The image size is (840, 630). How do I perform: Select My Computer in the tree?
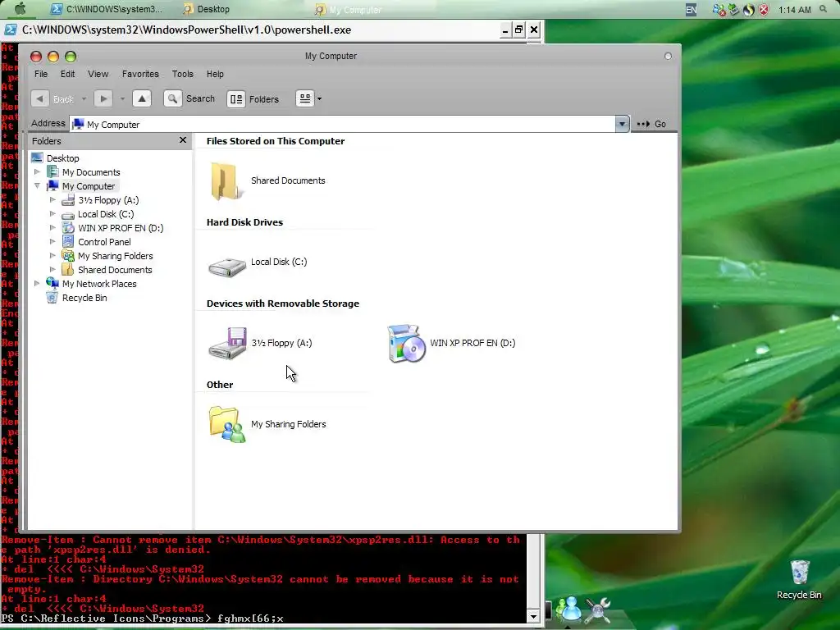pos(89,186)
